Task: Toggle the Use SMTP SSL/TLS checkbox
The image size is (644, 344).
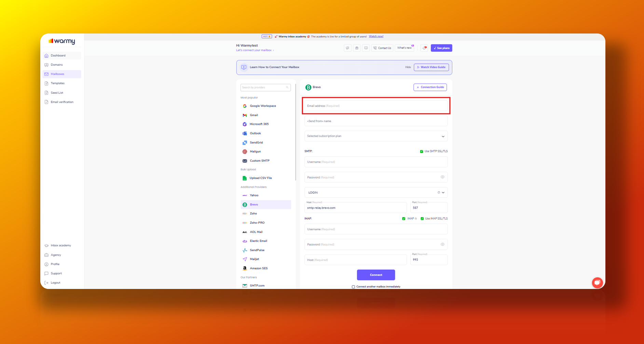Action: click(x=422, y=151)
